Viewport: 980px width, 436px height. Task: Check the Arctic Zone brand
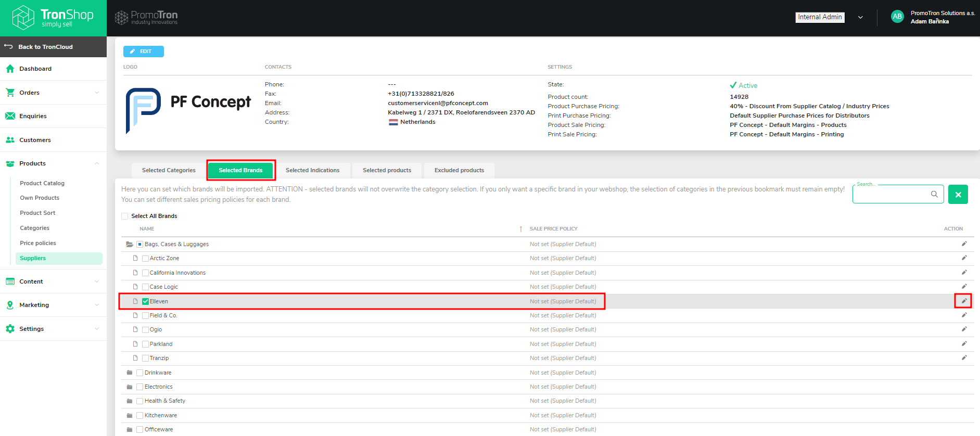(145, 258)
